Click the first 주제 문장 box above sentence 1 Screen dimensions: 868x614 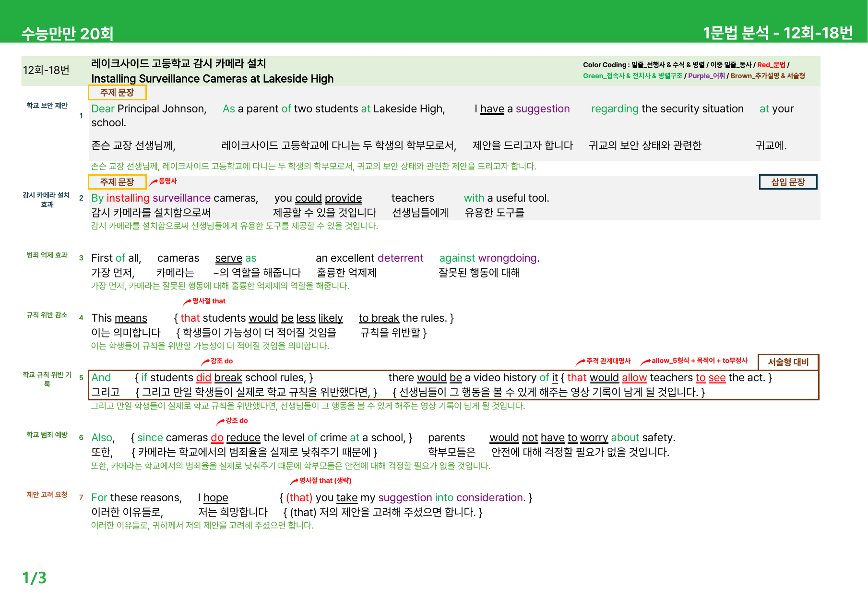point(117,92)
